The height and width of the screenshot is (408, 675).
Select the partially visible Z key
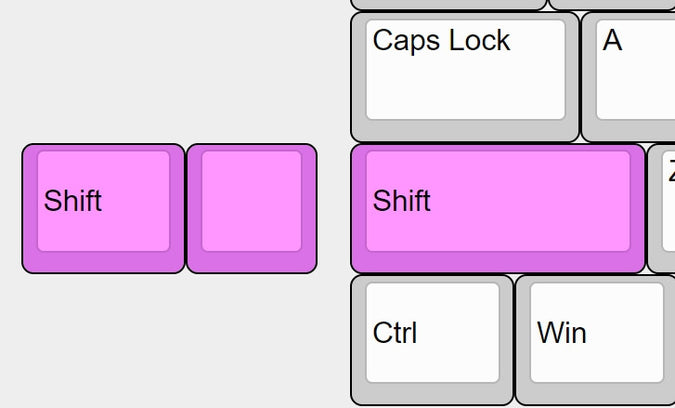[x=662, y=208]
